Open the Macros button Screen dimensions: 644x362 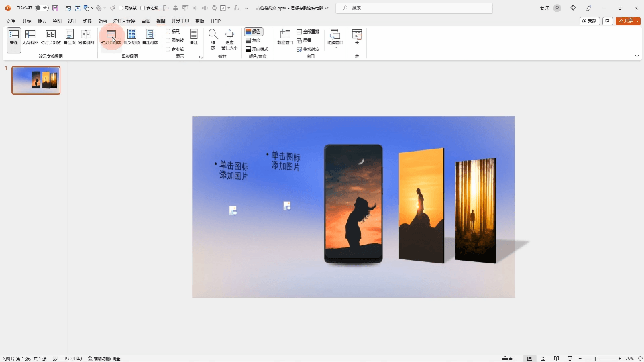click(357, 38)
